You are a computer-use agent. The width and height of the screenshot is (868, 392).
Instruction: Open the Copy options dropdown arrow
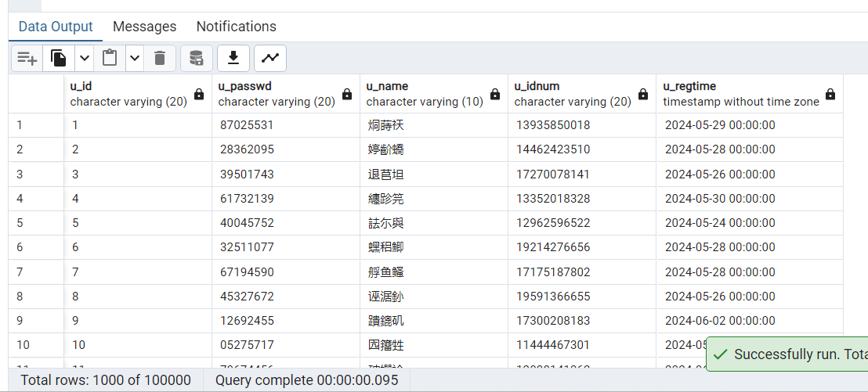84,58
